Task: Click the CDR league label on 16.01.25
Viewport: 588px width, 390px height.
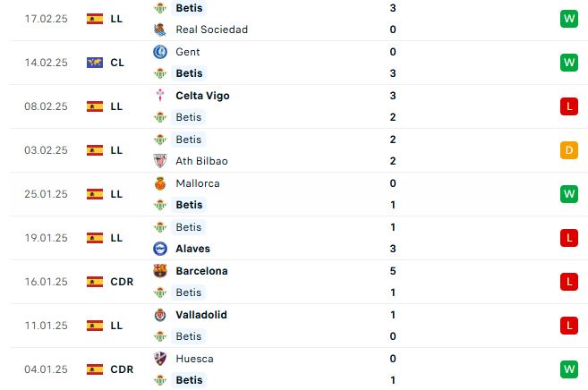Action: tap(122, 282)
